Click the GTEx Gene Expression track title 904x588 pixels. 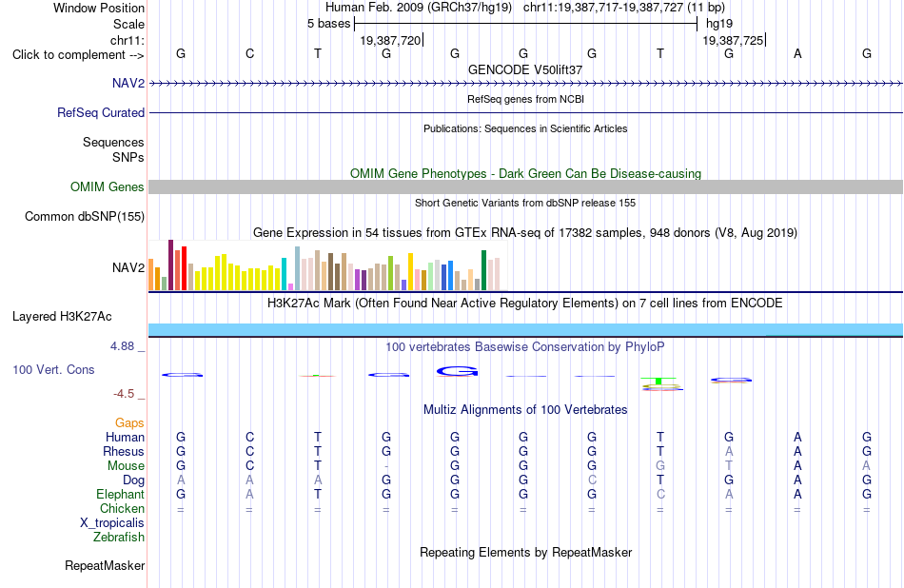click(x=525, y=233)
